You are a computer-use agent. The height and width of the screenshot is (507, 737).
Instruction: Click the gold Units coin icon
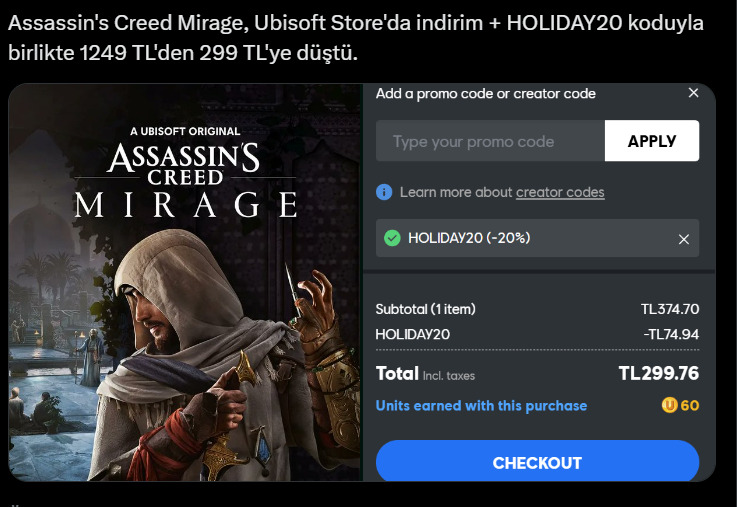tap(669, 405)
